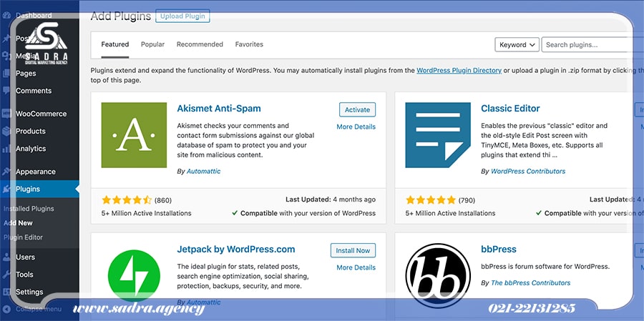644x321 pixels.
Task: Click '5+ Million Active Installations' under Akismet
Action: (146, 214)
